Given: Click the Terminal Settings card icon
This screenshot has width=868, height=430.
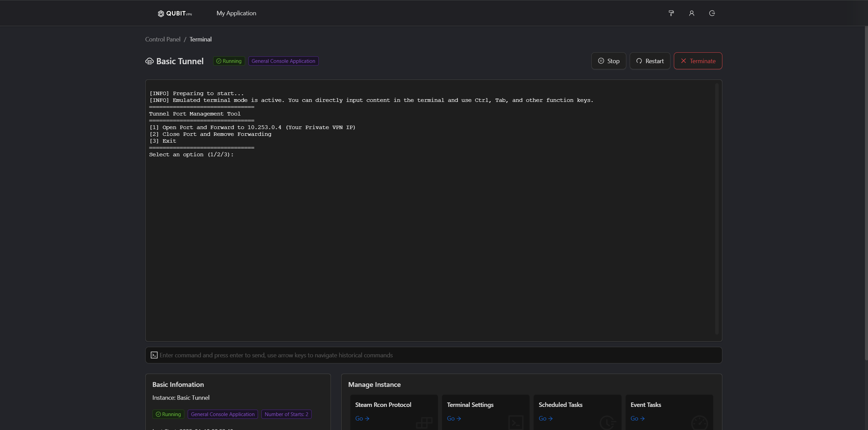Looking at the screenshot, I should coord(516,422).
